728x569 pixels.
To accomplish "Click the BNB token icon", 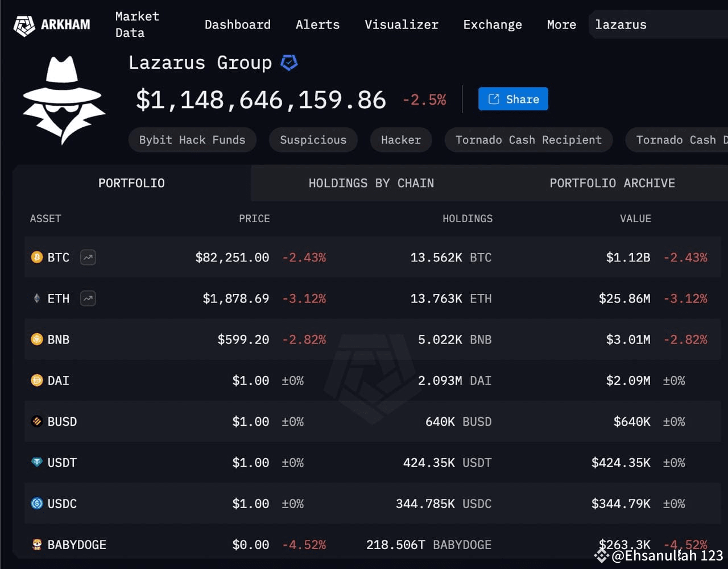I will [x=36, y=339].
